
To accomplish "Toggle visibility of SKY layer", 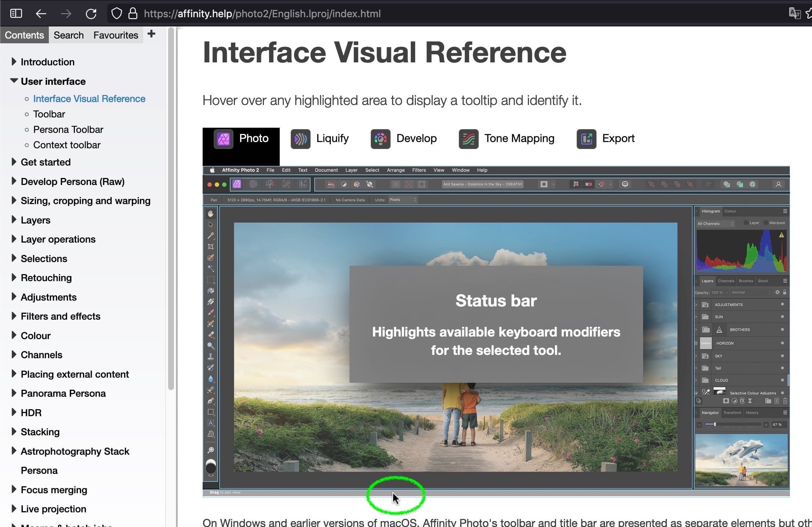I will click(782, 356).
